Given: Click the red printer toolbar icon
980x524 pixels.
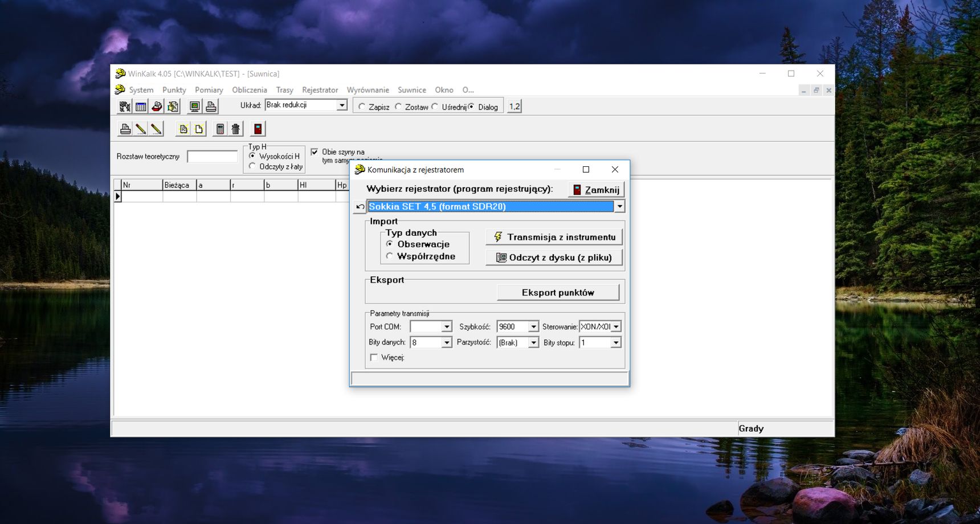Looking at the screenshot, I should pos(157,107).
